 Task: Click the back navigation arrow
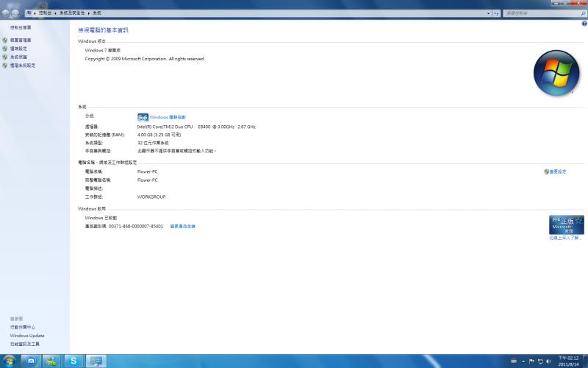coord(6,13)
